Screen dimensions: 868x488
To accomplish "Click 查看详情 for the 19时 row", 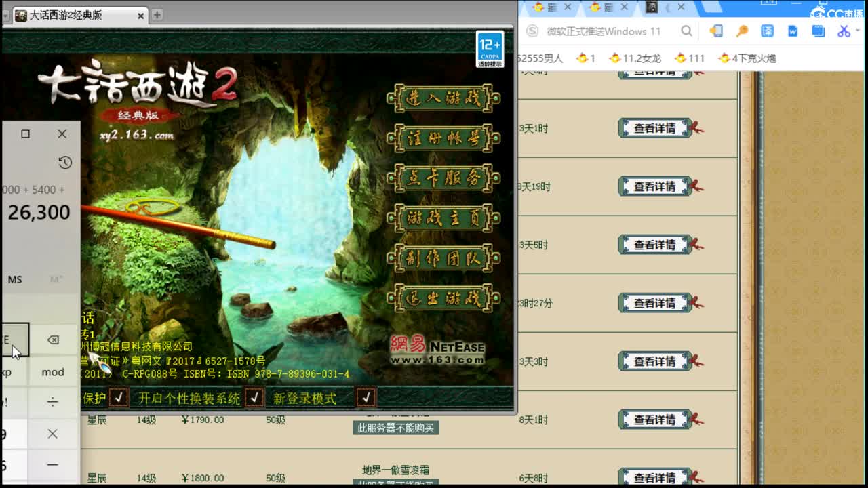I will (x=655, y=186).
